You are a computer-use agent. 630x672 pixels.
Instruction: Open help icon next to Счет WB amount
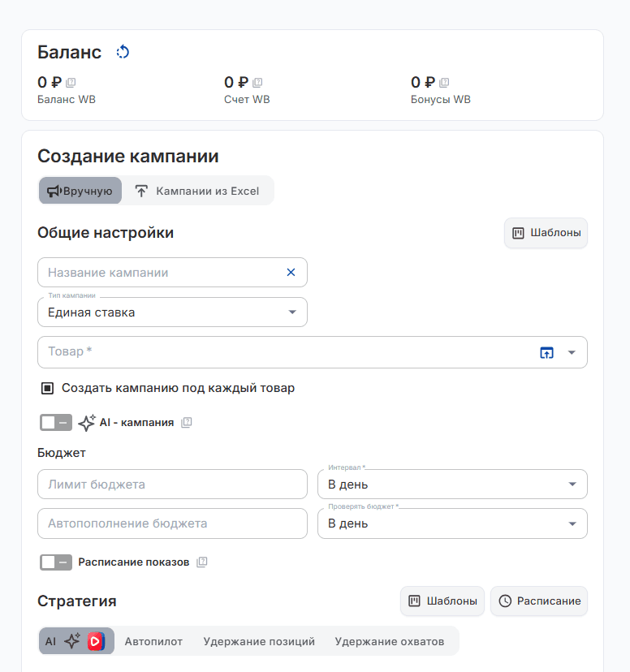pos(257,82)
